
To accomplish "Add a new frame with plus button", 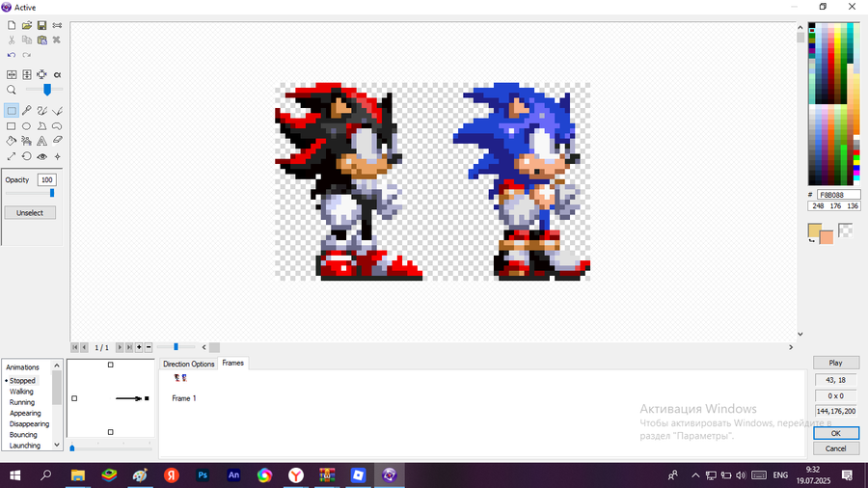I will [139, 347].
